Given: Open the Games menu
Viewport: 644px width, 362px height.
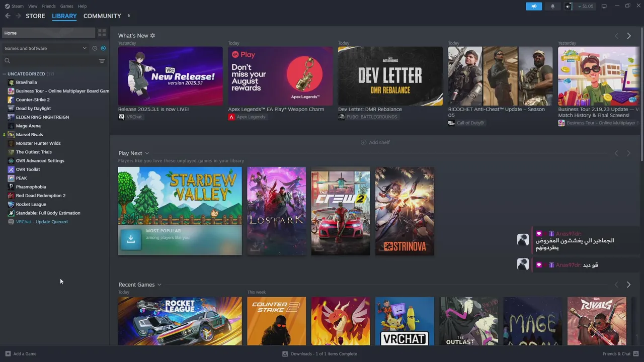Looking at the screenshot, I should click(66, 6).
